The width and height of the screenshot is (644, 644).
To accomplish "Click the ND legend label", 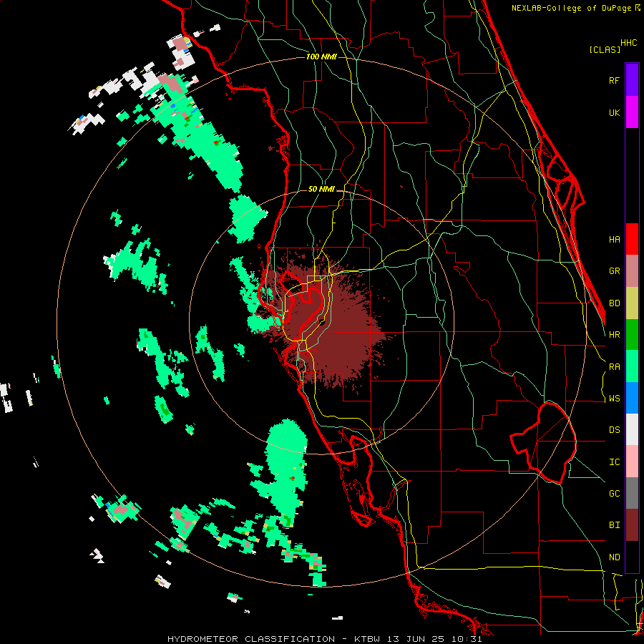I will pyautogui.click(x=614, y=557).
